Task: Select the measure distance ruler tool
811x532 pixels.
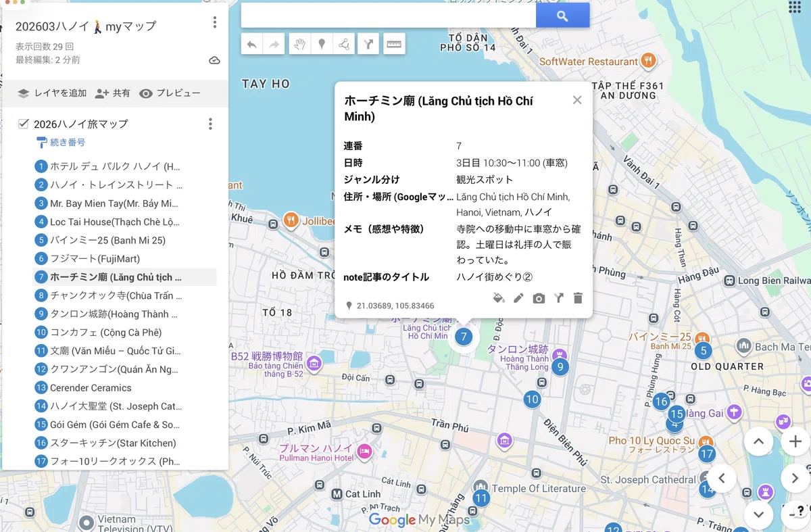Action: coord(393,45)
